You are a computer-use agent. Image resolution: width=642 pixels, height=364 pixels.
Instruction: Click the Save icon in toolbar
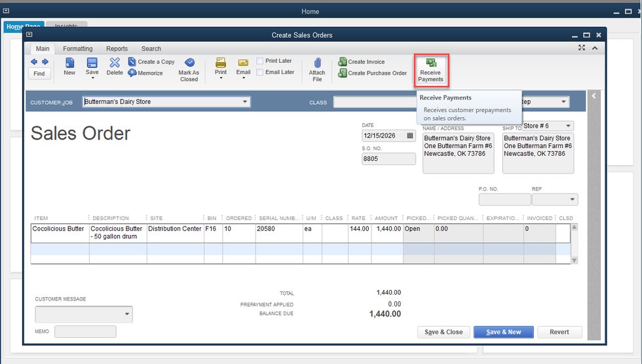point(92,64)
